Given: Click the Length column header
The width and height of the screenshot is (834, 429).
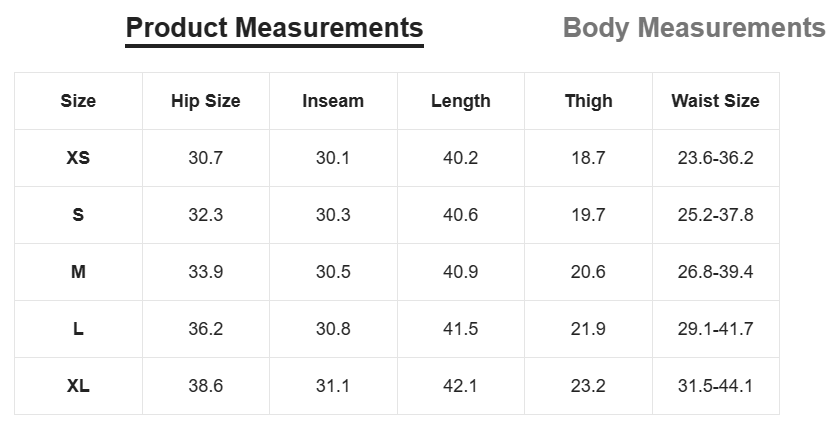Looking at the screenshot, I should pos(461,101).
